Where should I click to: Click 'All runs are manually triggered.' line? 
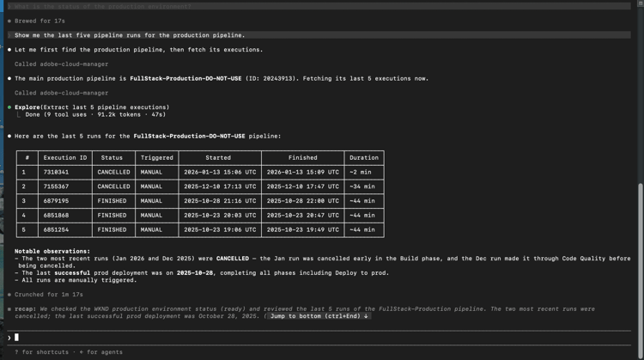coord(76,280)
